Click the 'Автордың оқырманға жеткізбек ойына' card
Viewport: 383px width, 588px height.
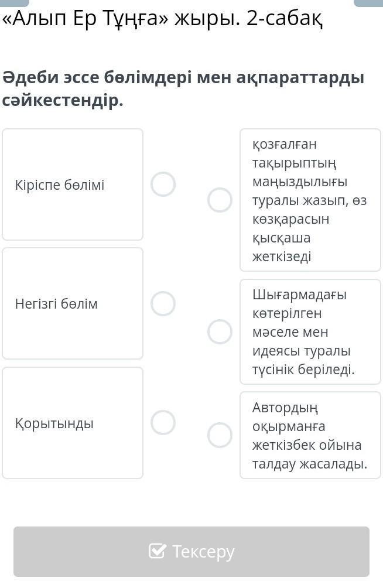(x=310, y=435)
